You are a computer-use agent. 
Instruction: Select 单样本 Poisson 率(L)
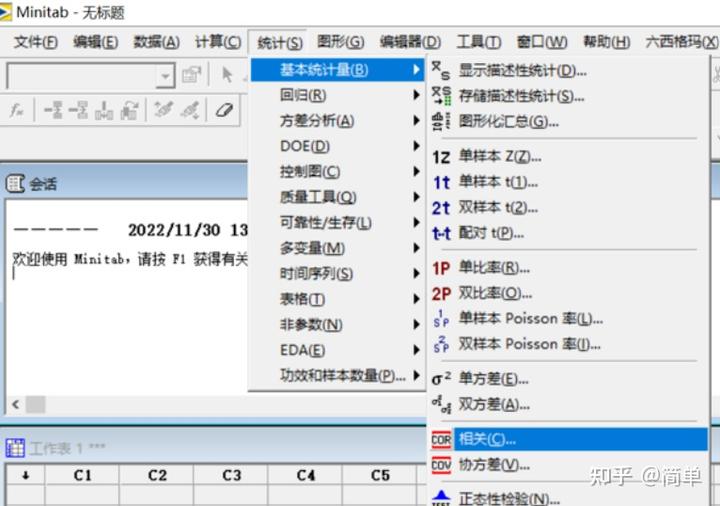(x=568, y=319)
